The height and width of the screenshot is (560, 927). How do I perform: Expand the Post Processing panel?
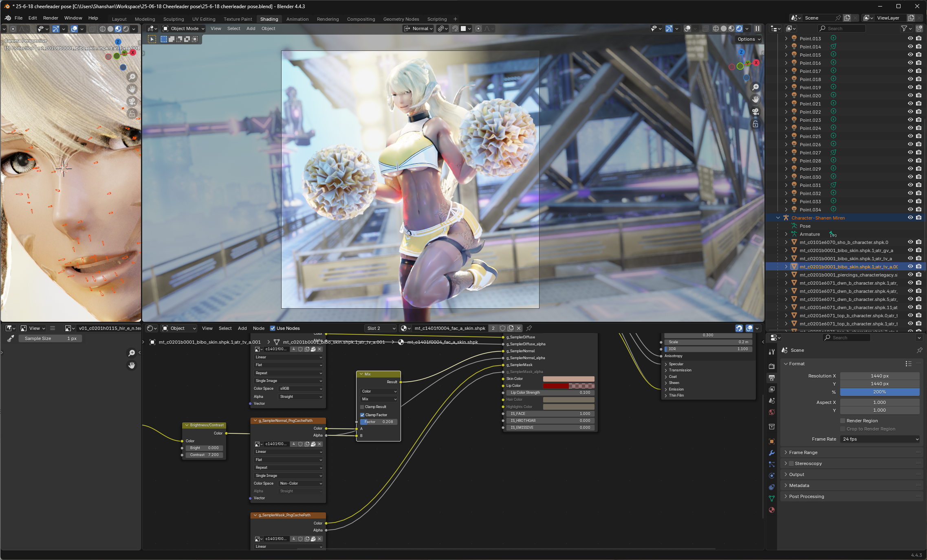point(851,496)
